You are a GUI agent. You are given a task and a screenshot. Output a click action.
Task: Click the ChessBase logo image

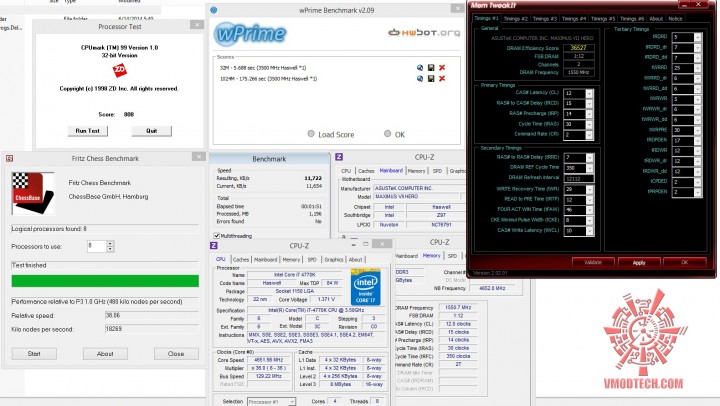pos(33,193)
